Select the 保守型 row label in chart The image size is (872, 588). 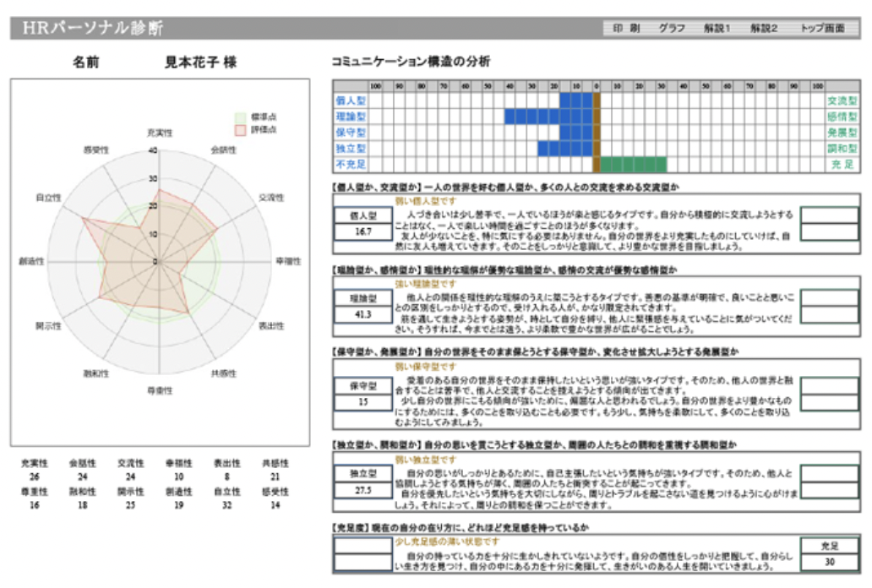click(351, 133)
